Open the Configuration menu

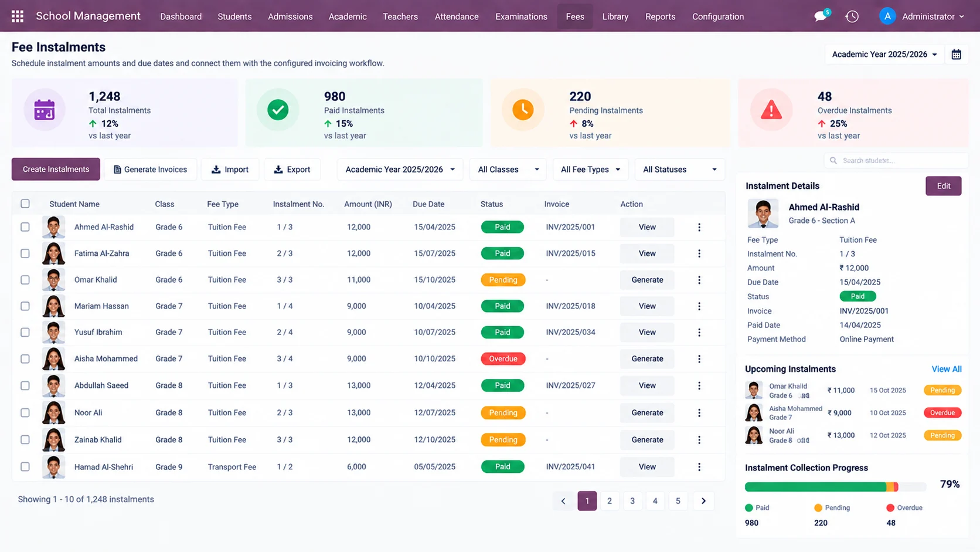click(x=718, y=16)
